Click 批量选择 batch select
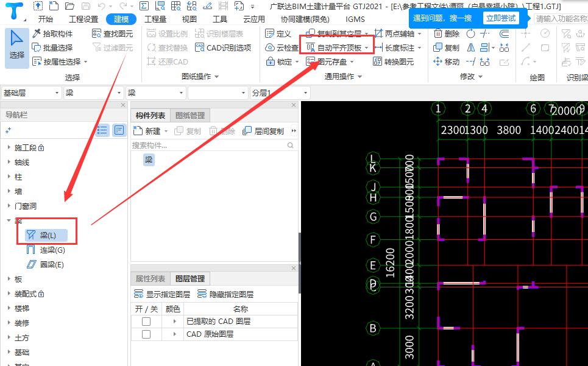The width and height of the screenshot is (588, 366). click(52, 48)
